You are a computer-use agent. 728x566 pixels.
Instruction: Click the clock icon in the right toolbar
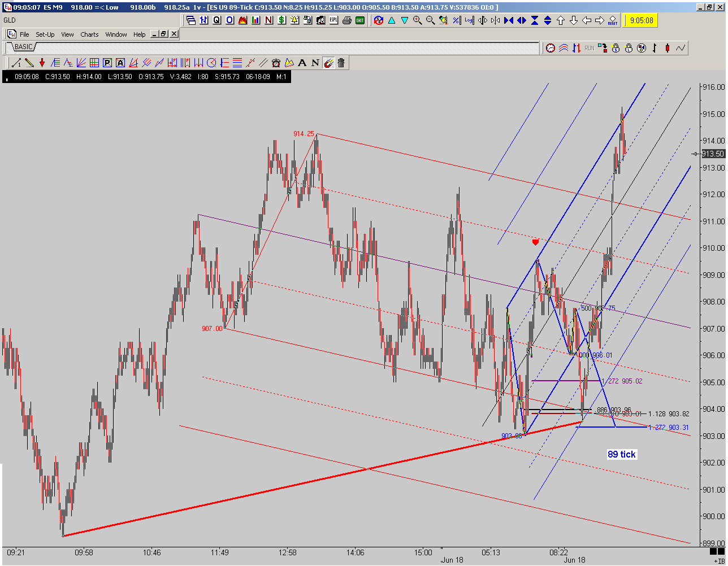tap(551, 48)
